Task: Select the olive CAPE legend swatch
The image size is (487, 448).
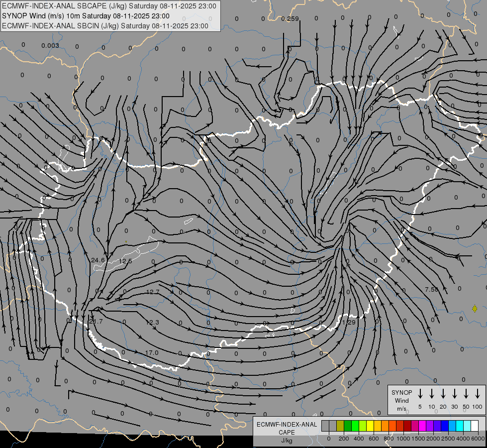Action: [x=340, y=426]
